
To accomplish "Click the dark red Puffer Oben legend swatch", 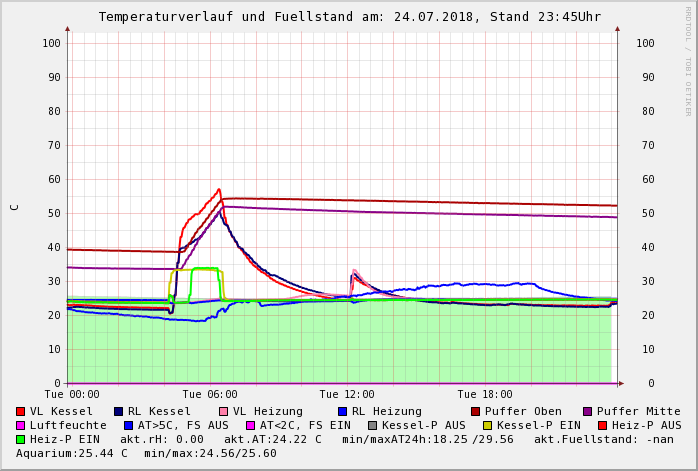I will pos(475,411).
